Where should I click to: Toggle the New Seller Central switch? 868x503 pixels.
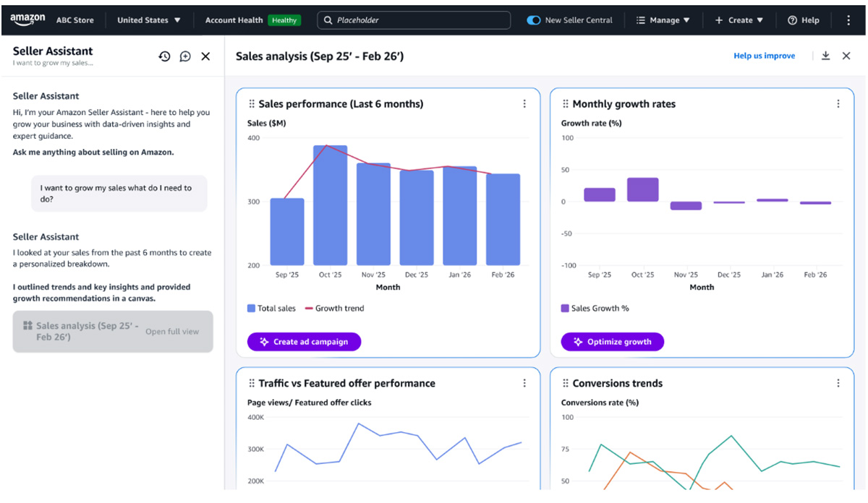click(534, 20)
